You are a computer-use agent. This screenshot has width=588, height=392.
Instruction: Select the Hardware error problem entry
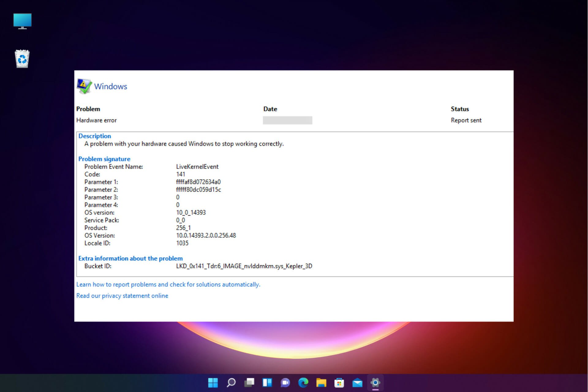96,120
